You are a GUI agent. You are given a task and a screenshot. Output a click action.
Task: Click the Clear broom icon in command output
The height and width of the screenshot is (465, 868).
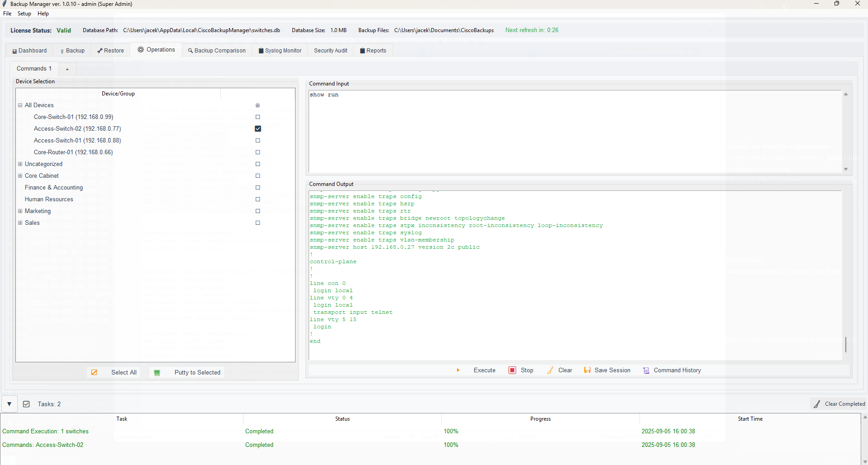pyautogui.click(x=550, y=370)
